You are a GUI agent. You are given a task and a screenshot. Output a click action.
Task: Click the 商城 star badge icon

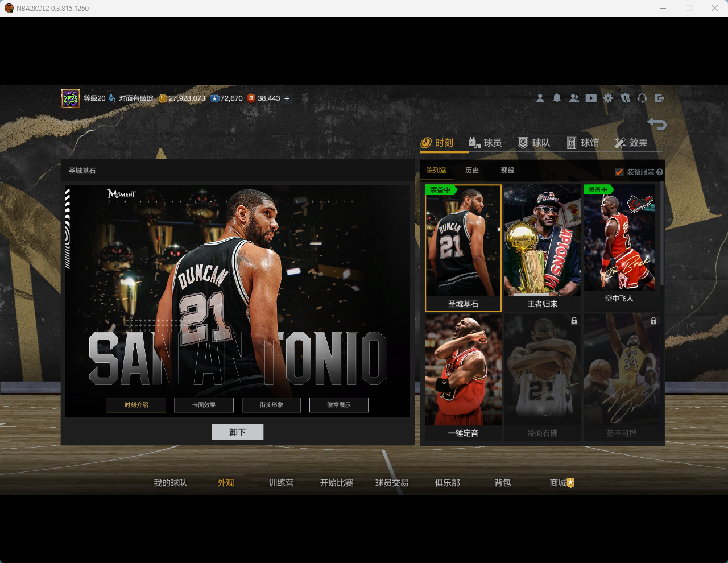tap(570, 483)
